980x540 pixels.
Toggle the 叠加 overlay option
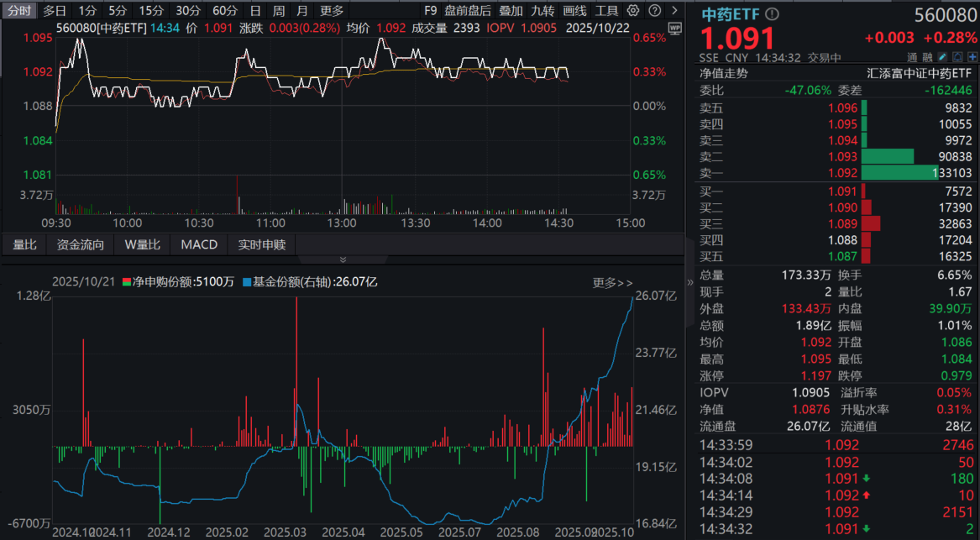(x=511, y=10)
